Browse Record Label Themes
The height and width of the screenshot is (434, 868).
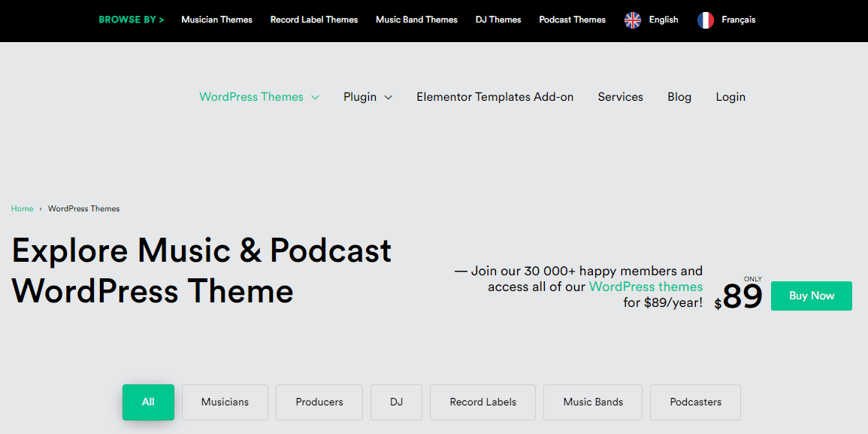(314, 20)
